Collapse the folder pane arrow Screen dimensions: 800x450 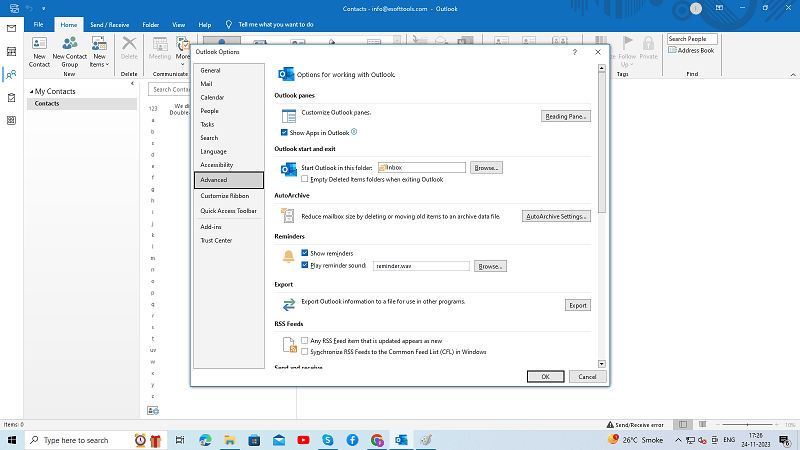pos(133,84)
